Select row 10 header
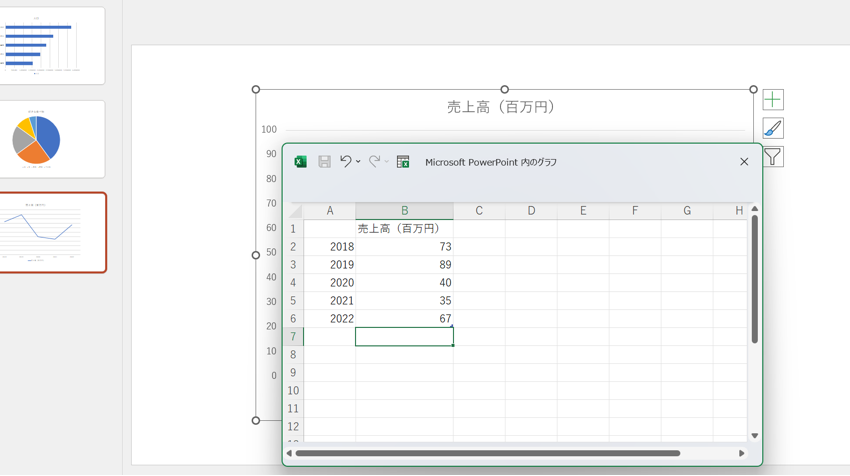The height and width of the screenshot is (476, 850). pyautogui.click(x=293, y=391)
